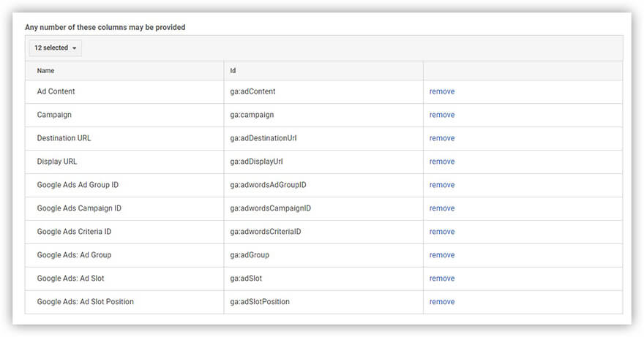644x337 pixels.
Task: Click the Name column header
Action: click(x=45, y=71)
